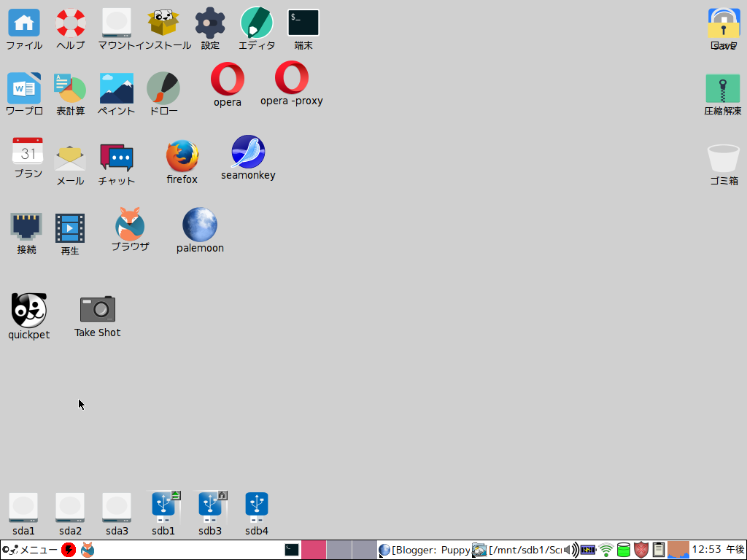Launch the seamonkey icon
The height and width of the screenshot is (560, 747).
click(x=248, y=152)
